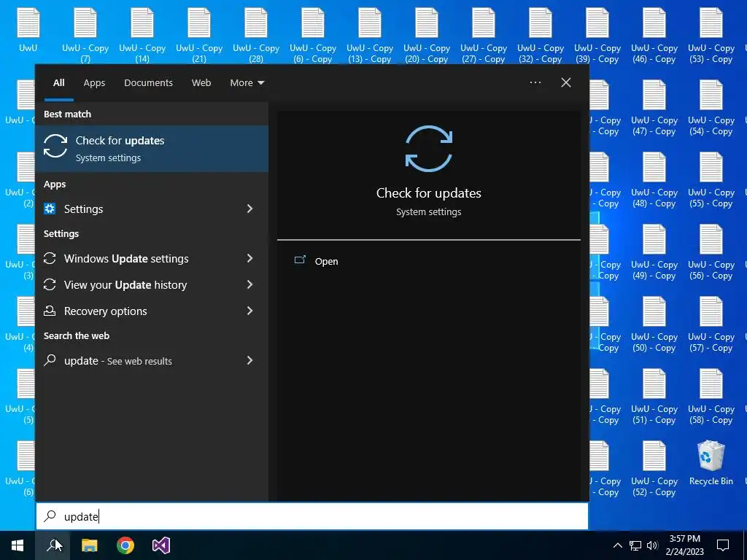This screenshot has height=560, width=747.
Task: Select the All search tab
Action: pyautogui.click(x=58, y=83)
